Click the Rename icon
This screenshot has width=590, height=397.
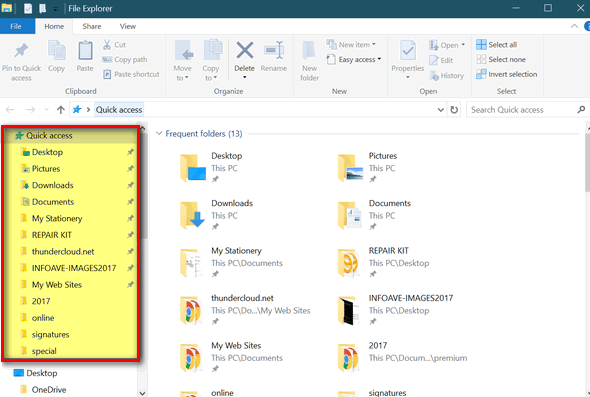click(x=274, y=50)
